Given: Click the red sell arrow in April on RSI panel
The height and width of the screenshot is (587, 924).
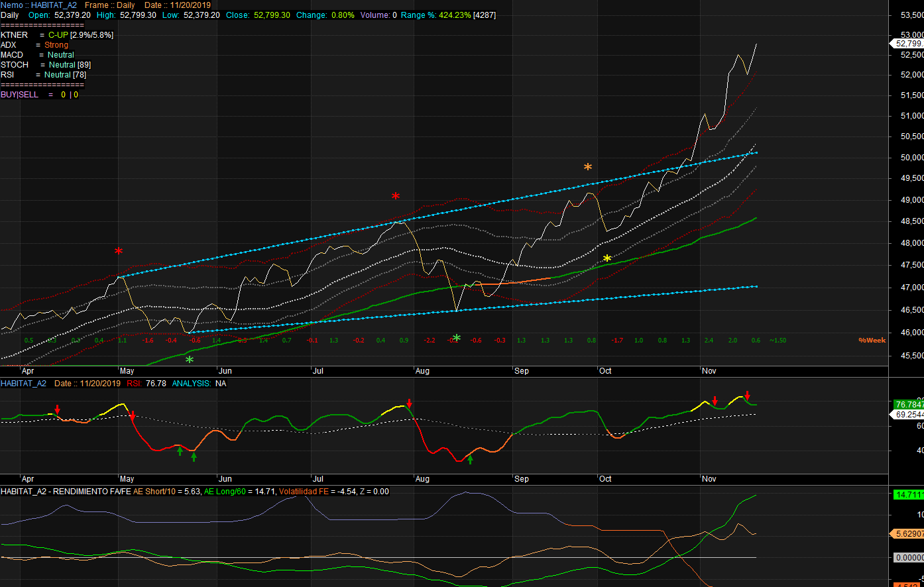Looking at the screenshot, I should tap(57, 409).
